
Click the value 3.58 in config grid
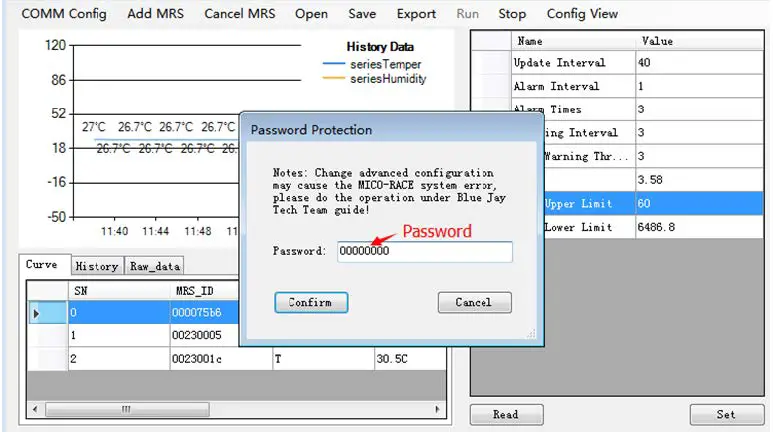(x=699, y=180)
